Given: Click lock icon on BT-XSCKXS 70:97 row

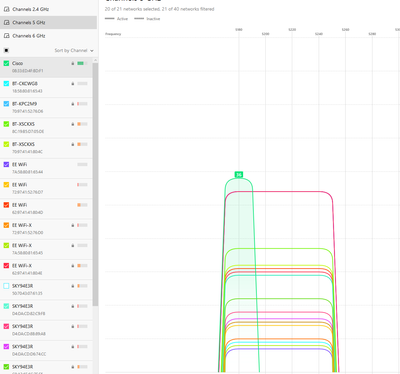Looking at the screenshot, I should (x=73, y=144).
